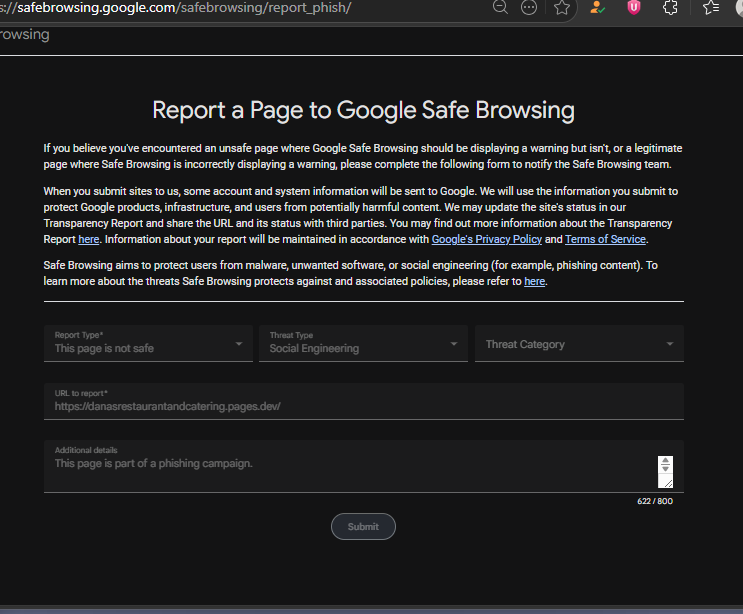Open Google's Privacy Policy link

487,239
